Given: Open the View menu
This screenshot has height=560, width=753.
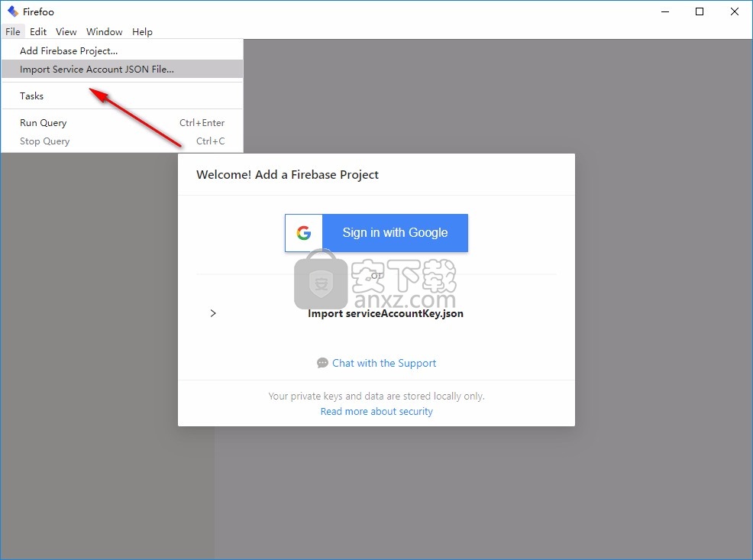Looking at the screenshot, I should [66, 31].
